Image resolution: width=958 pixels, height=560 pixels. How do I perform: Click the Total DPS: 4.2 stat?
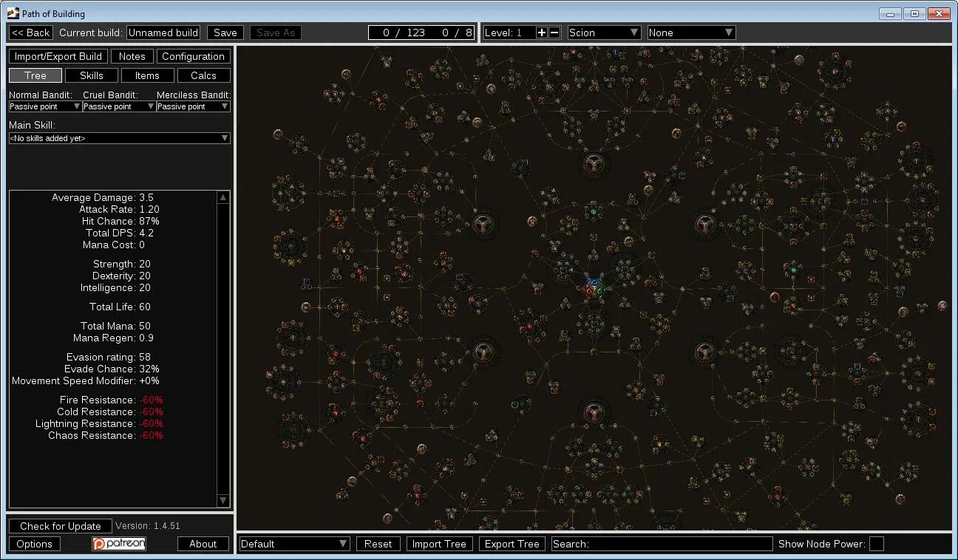pyautogui.click(x=120, y=233)
